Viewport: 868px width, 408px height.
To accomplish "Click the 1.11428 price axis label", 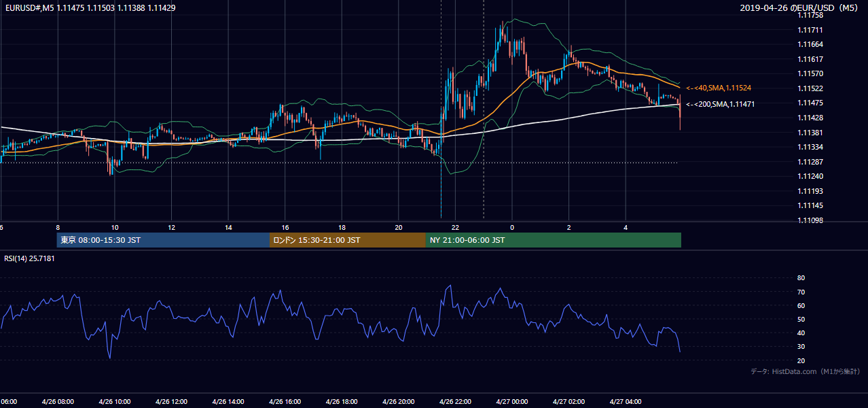I will click(810, 118).
